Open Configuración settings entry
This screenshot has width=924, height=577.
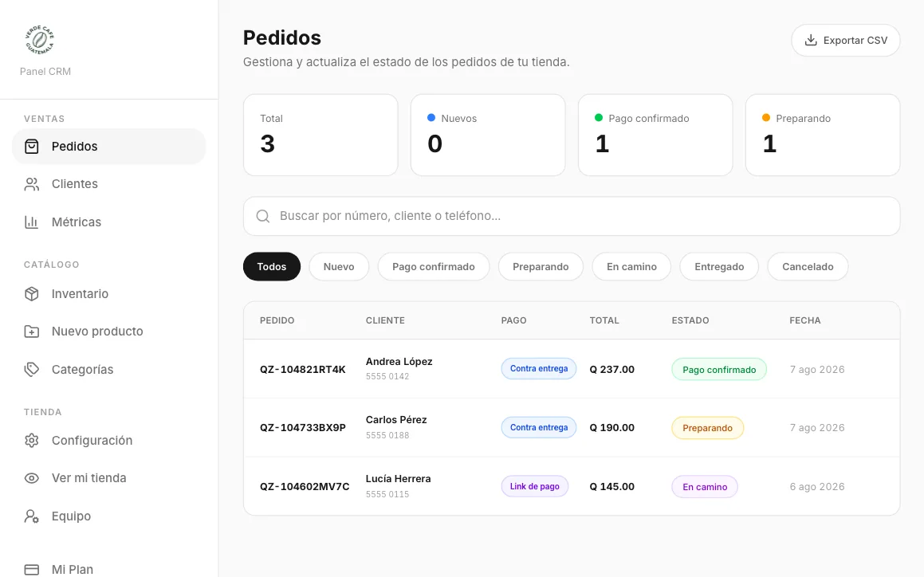(x=109, y=440)
